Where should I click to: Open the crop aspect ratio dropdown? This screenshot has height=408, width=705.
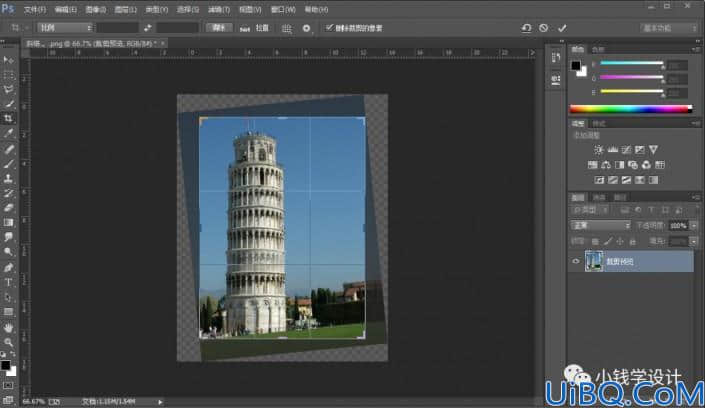pyautogui.click(x=65, y=28)
